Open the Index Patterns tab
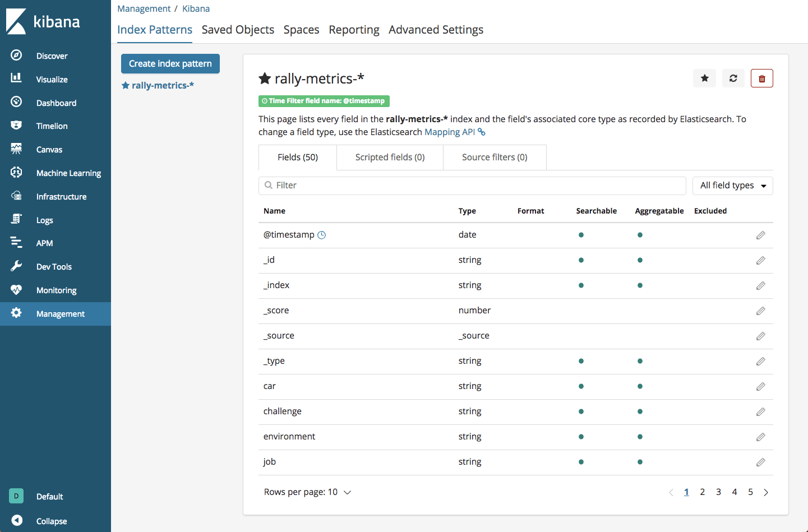 tap(155, 30)
